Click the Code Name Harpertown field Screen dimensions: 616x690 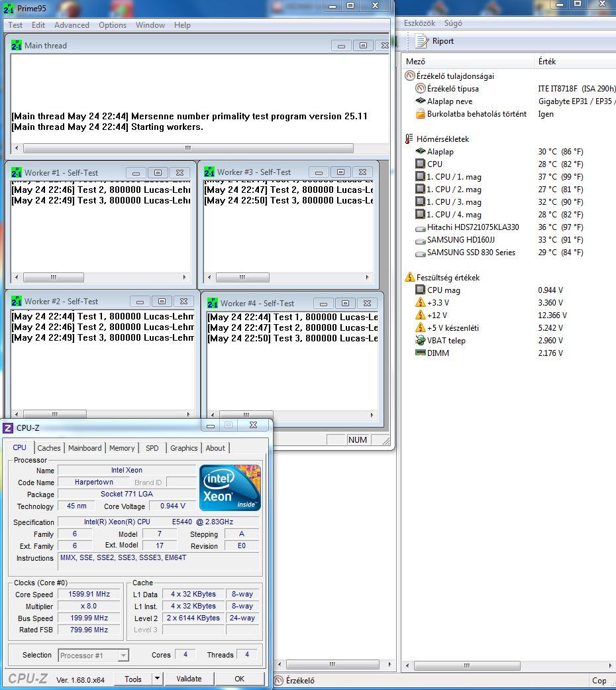(94, 483)
